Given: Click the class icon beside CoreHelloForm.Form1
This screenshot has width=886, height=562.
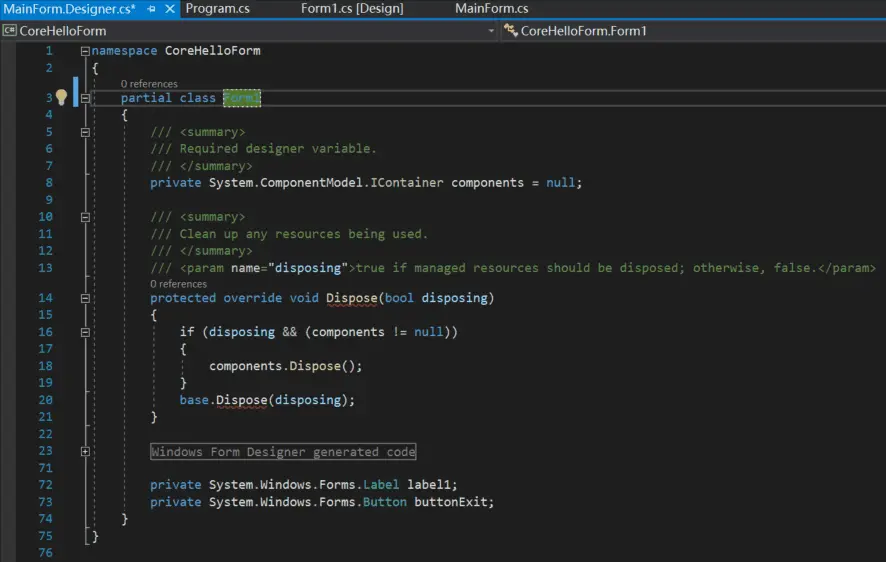Looking at the screenshot, I should (x=511, y=31).
